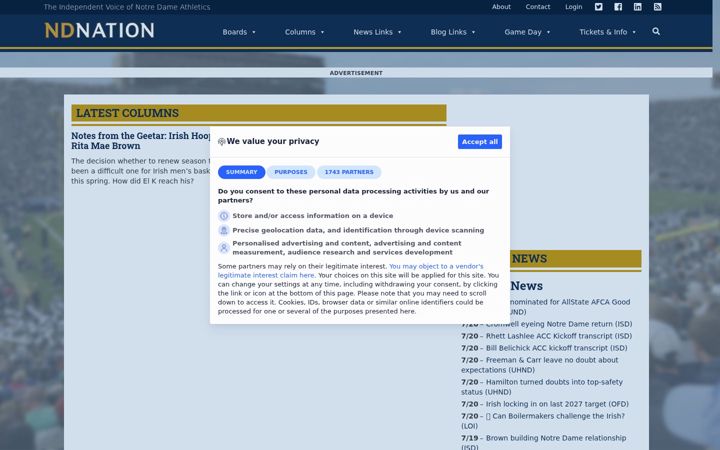Open Rhett Lashlee ACC Kickoff transcript
This screenshot has width=720, height=450.
tap(559, 336)
